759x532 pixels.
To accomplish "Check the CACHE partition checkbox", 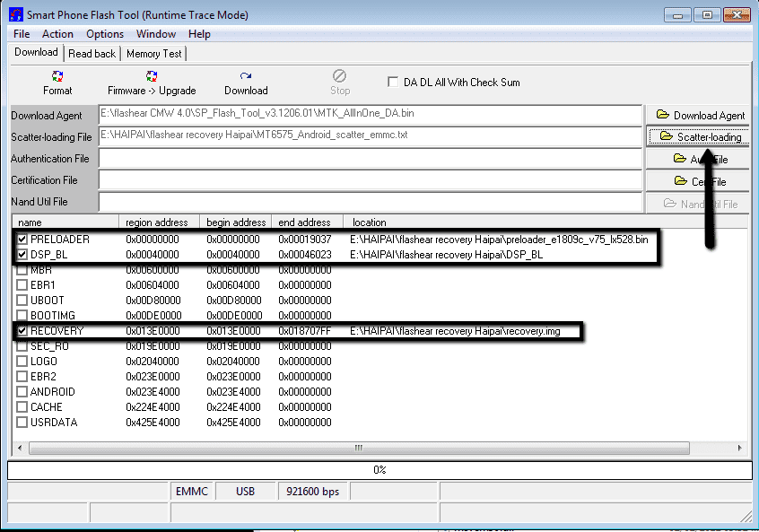I will tap(22, 406).
